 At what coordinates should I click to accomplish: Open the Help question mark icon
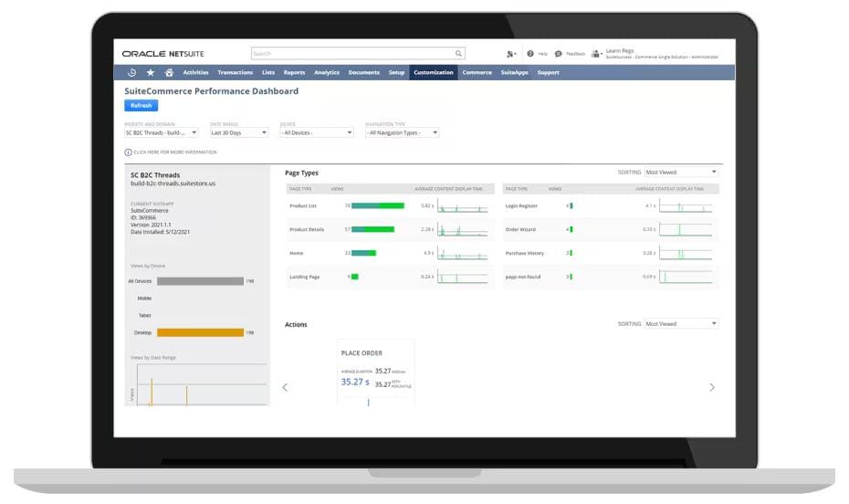(530, 54)
